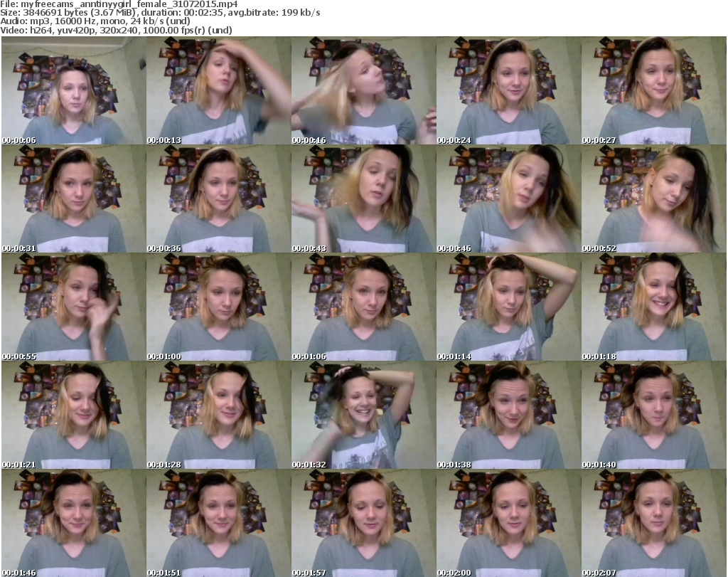This screenshot has height=577, width=728.
Task: Pick the frame timestamped 00:01:14
Action: coord(508,307)
